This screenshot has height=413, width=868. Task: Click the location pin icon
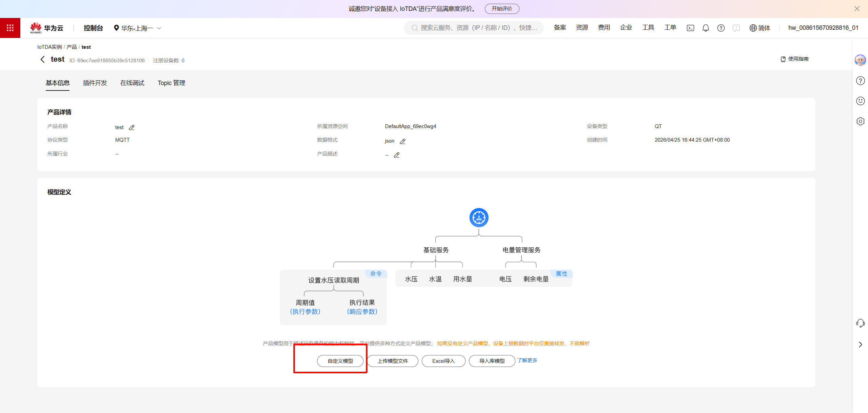tap(116, 28)
